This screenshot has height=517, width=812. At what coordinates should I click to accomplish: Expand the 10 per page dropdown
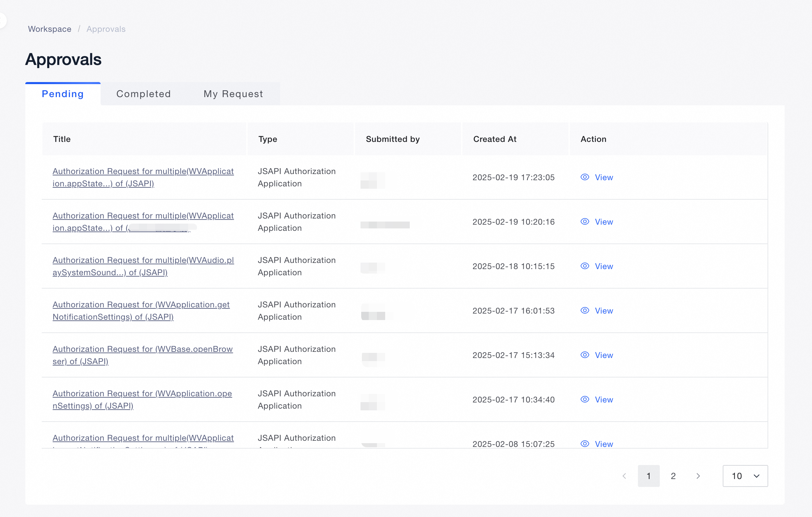tap(745, 476)
